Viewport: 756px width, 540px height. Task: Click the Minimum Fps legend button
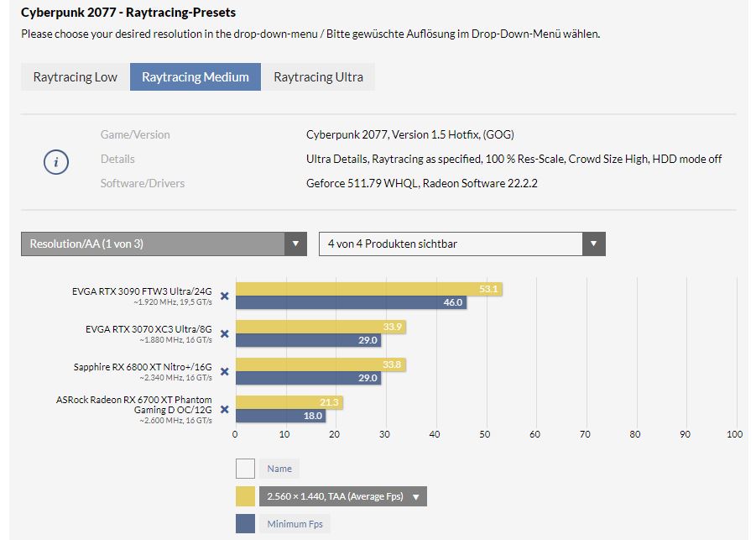coord(295,524)
